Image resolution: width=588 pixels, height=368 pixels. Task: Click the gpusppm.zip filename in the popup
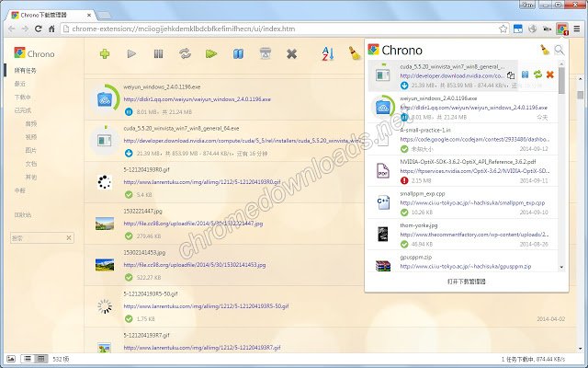click(x=416, y=258)
